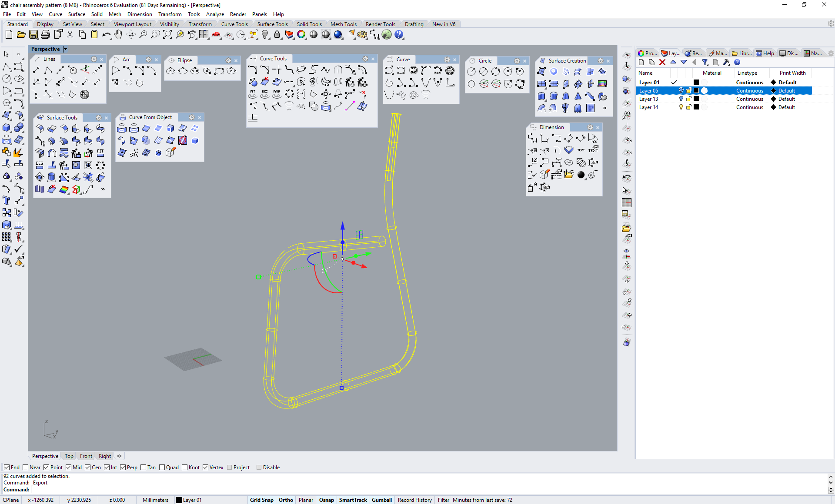Toggle visibility of Layer 13
Image resolution: width=835 pixels, height=504 pixels.
(x=681, y=99)
